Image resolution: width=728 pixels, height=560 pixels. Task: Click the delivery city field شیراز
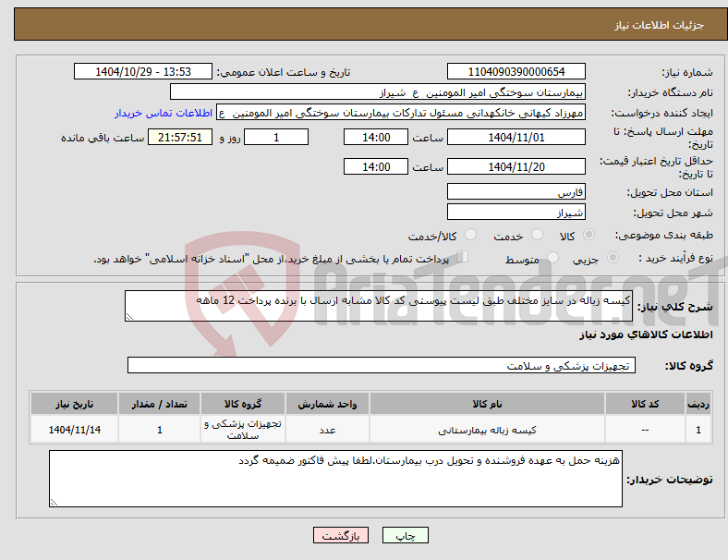516,212
